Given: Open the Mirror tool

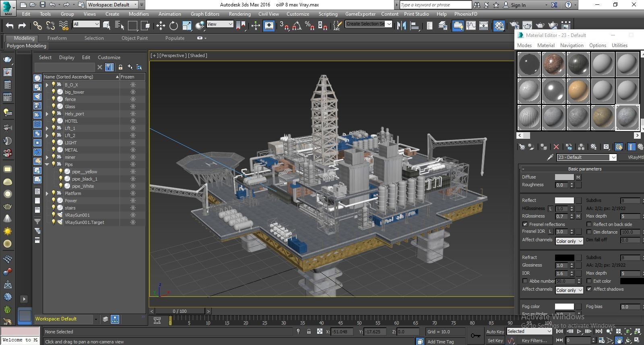Looking at the screenshot, I should coord(401,26).
